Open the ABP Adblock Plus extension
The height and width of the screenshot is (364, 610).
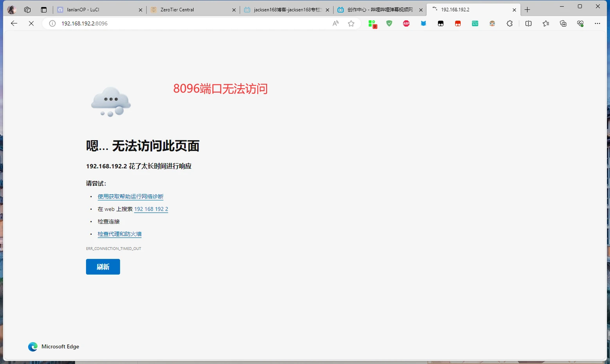click(x=406, y=24)
